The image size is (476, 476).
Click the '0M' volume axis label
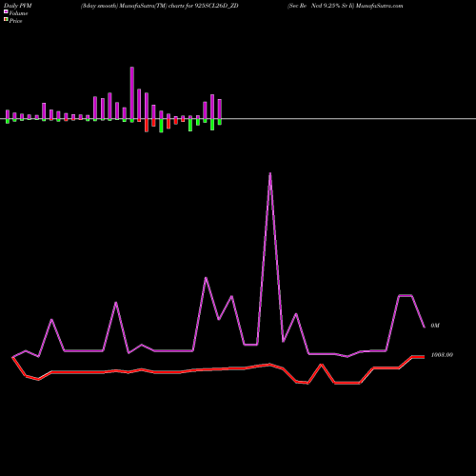[435, 326]
